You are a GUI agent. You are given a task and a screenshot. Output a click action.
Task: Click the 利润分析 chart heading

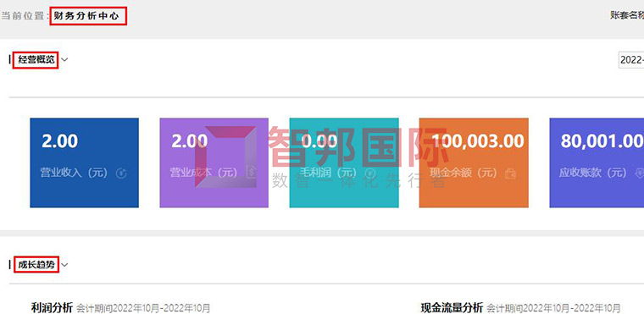coord(53,307)
